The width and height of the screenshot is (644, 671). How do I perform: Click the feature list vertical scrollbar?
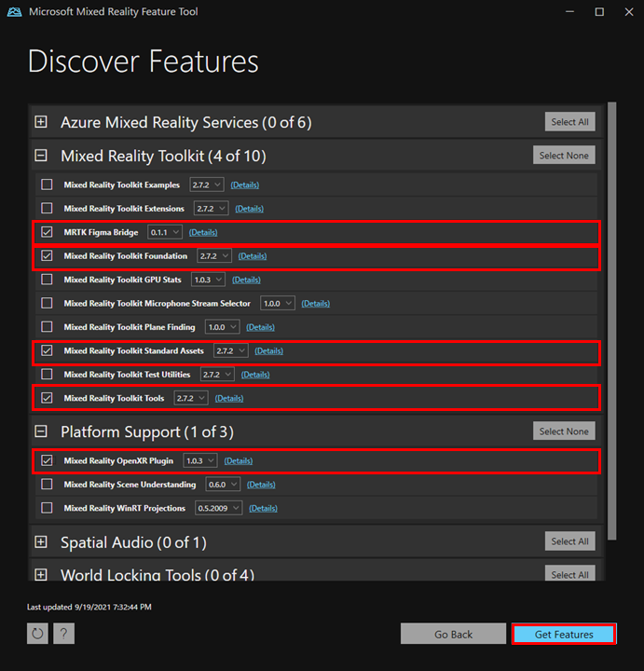click(612, 321)
